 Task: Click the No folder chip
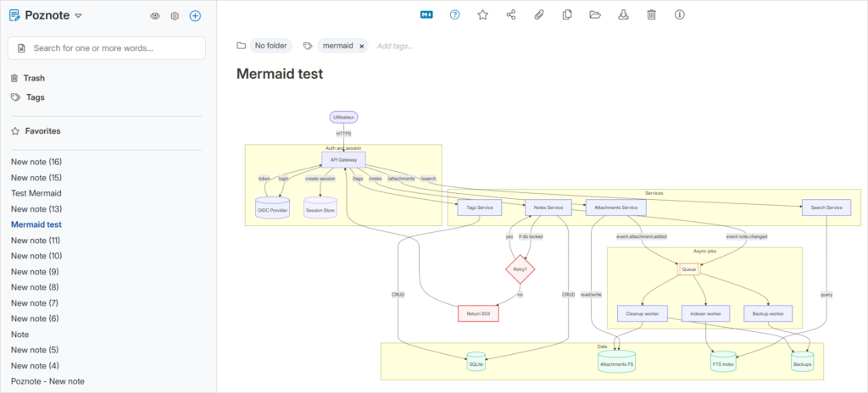[270, 46]
